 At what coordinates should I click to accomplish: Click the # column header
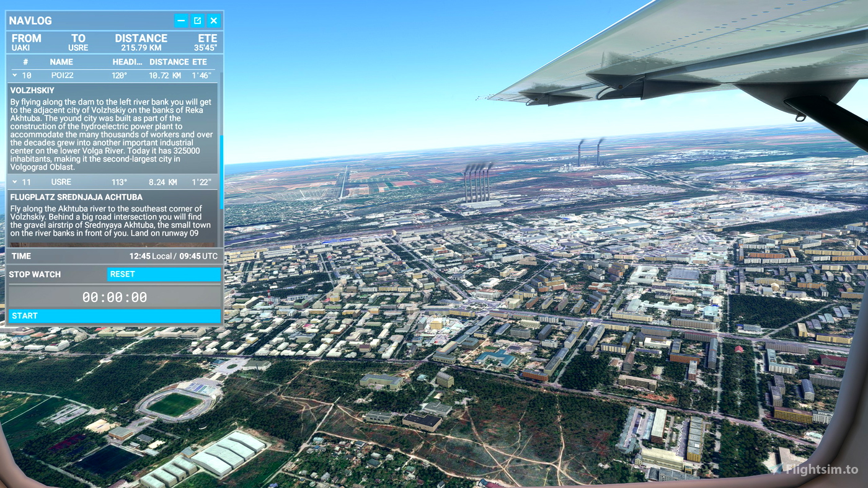pyautogui.click(x=25, y=62)
